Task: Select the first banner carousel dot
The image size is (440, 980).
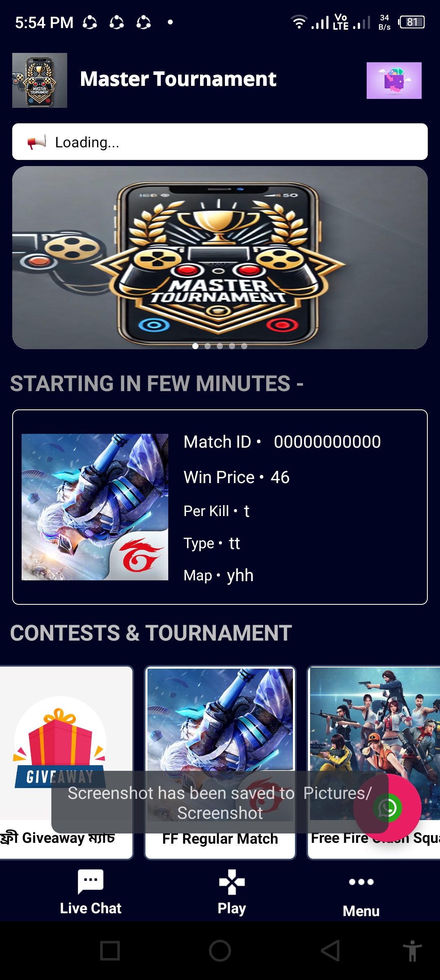Action: tap(196, 346)
